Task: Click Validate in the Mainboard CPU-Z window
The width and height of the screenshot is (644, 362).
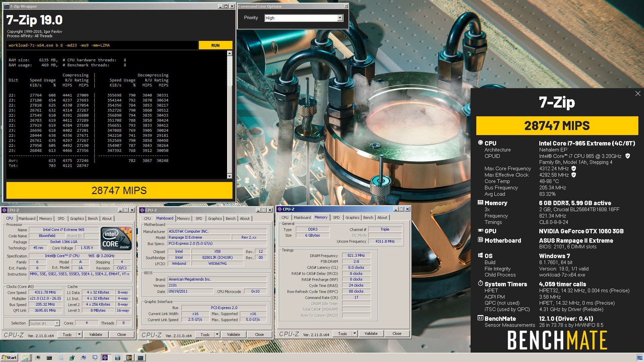Action: click(233, 335)
